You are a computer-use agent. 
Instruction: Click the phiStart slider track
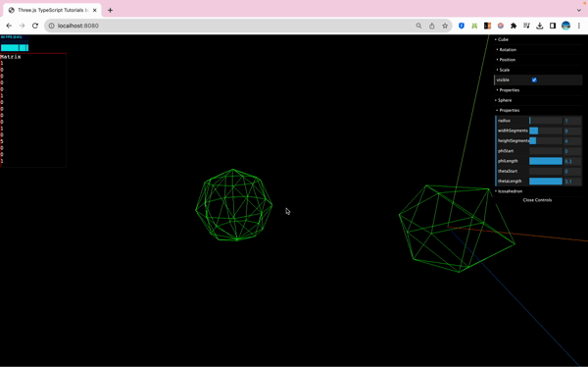[546, 151]
